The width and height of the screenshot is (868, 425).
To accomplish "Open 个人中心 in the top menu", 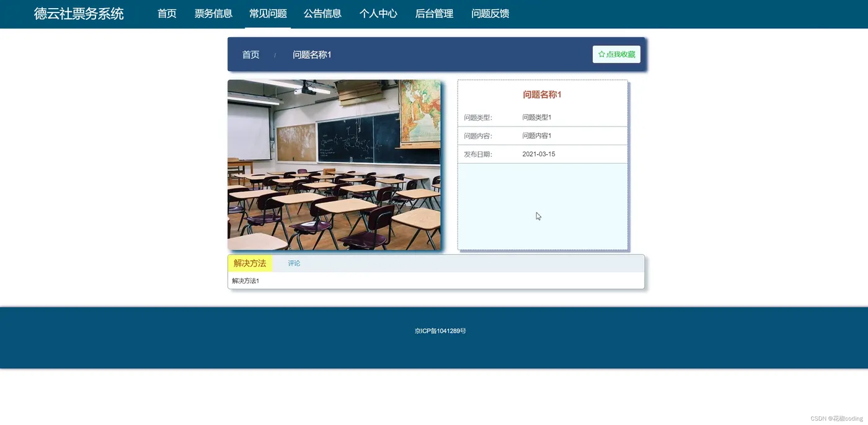I will [x=378, y=14].
